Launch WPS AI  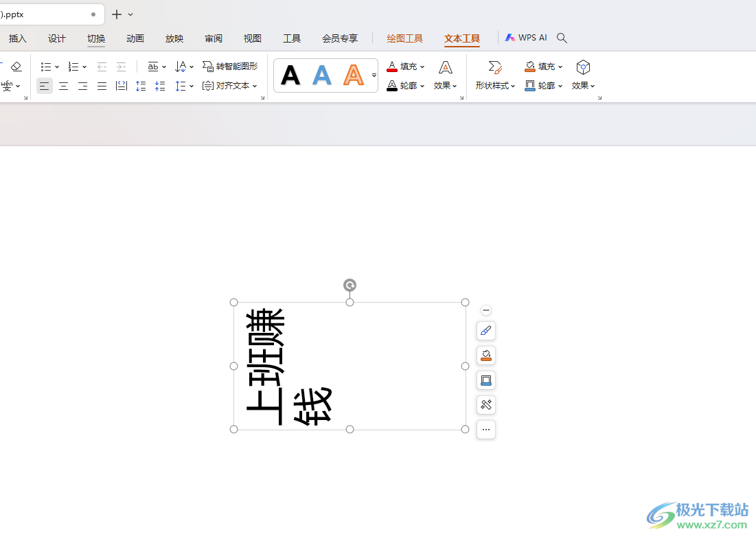525,38
